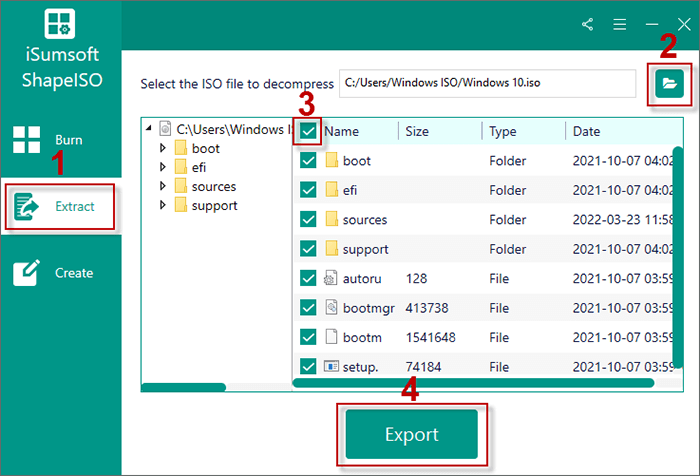700x476 pixels.
Task: Click the setup application icon
Action: [x=332, y=367]
